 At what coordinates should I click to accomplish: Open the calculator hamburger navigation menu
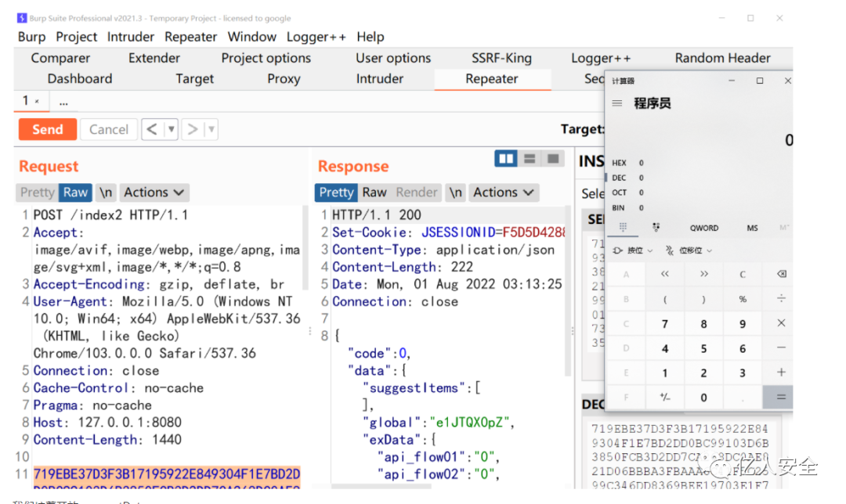pos(617,103)
